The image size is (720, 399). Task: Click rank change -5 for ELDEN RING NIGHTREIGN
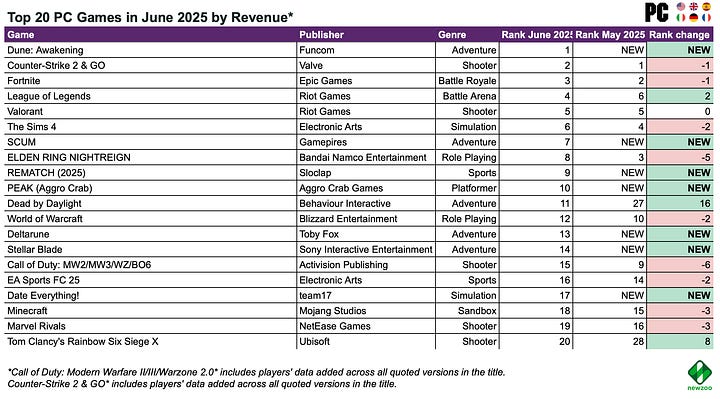(x=680, y=157)
